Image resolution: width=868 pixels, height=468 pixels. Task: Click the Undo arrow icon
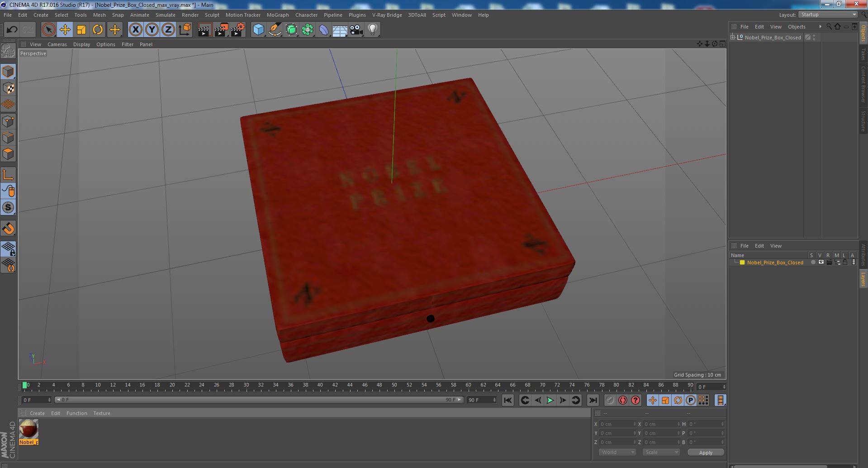point(12,30)
